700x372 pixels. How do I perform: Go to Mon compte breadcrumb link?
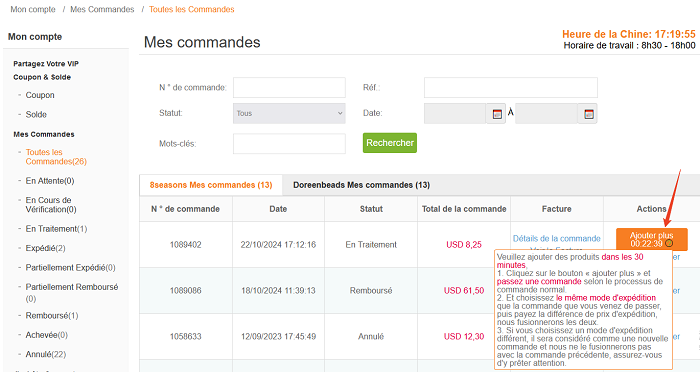33,9
